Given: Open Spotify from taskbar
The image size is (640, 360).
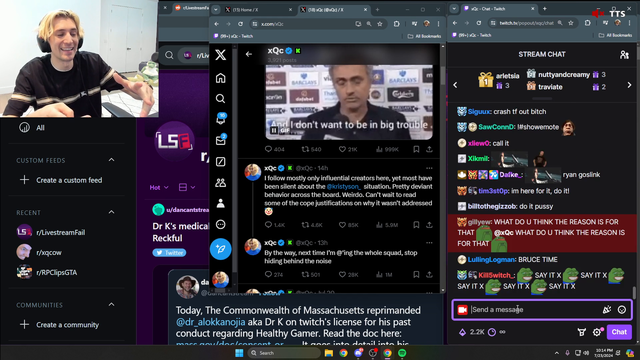Looking at the screenshot, I should [x=402, y=353].
